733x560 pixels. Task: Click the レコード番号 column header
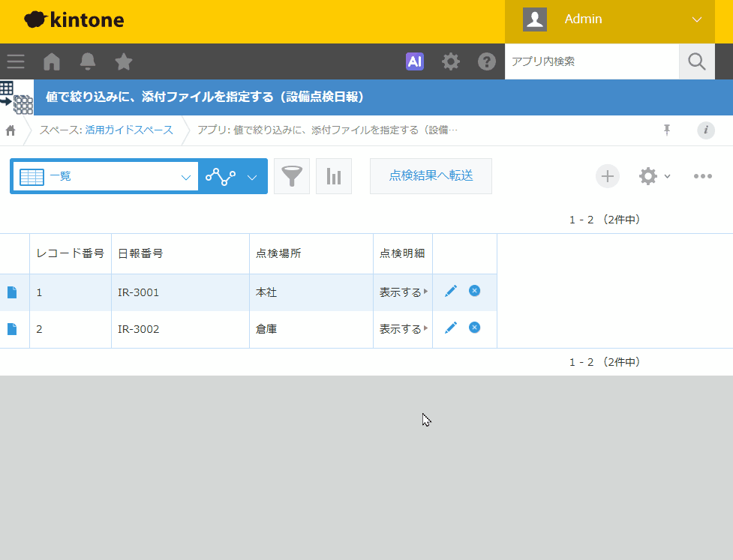pos(71,253)
